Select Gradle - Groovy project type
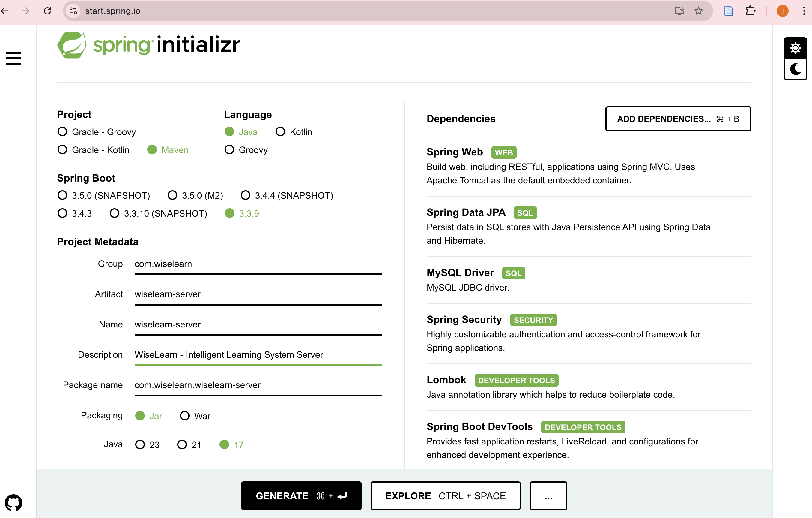 (97, 132)
